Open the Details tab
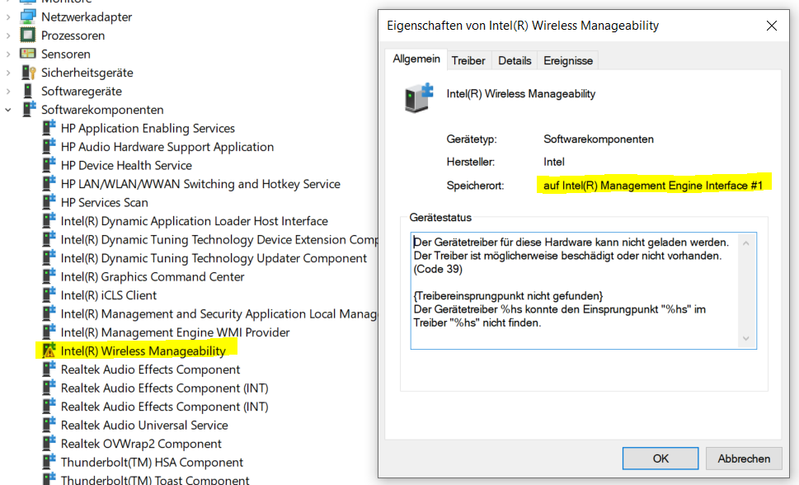799x485 pixels. tap(514, 61)
